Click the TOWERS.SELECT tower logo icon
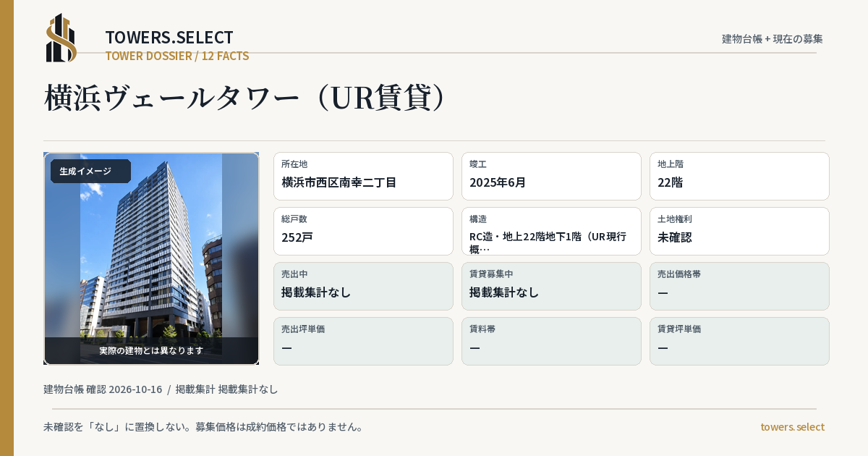 (61, 38)
